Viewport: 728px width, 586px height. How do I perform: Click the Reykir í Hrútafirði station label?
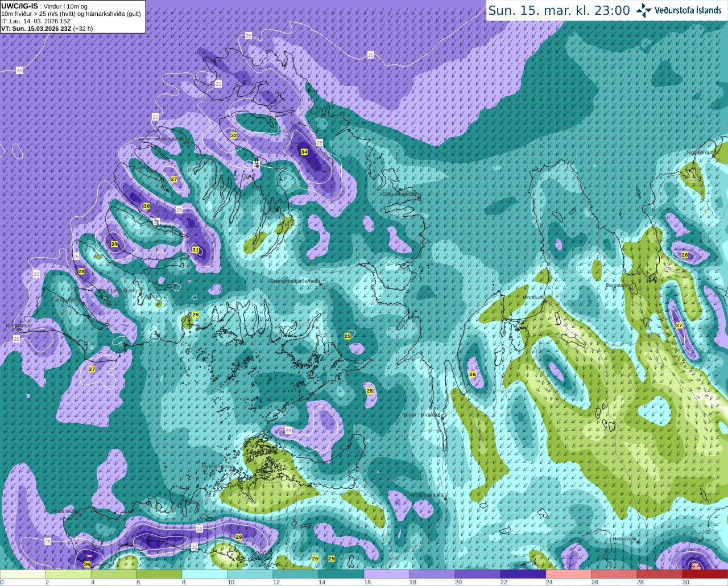pos(422,415)
